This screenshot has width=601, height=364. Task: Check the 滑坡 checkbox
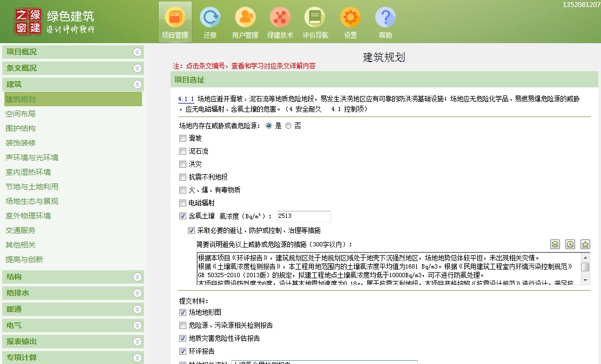[183, 139]
